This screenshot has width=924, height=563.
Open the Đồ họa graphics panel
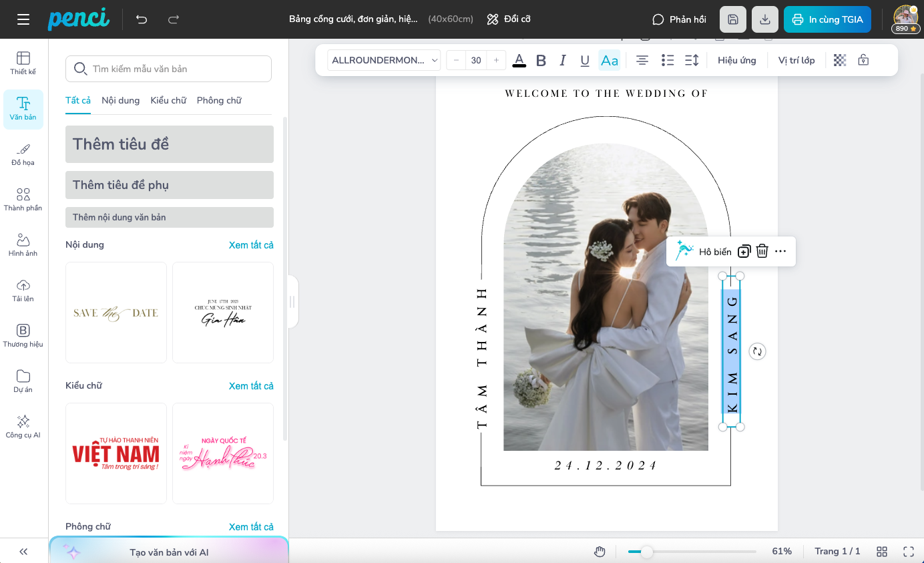[23, 154]
